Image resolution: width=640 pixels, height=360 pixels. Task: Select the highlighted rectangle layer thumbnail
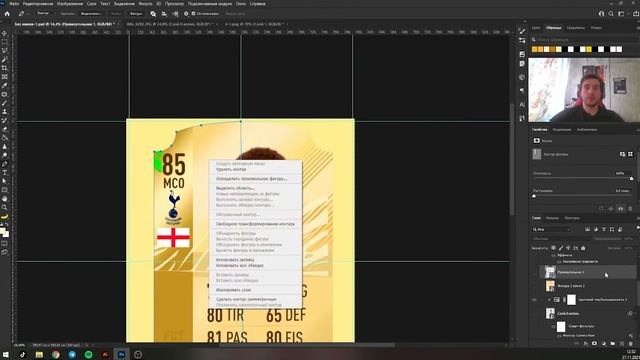(x=550, y=272)
